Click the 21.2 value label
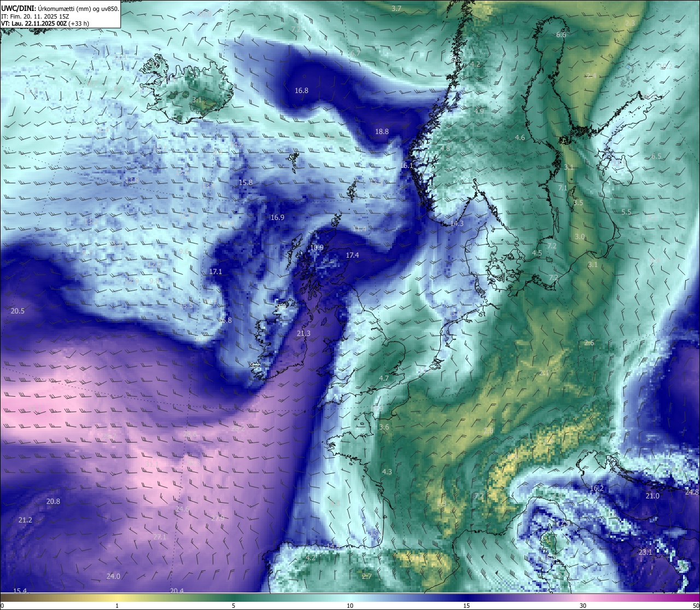 click(25, 520)
